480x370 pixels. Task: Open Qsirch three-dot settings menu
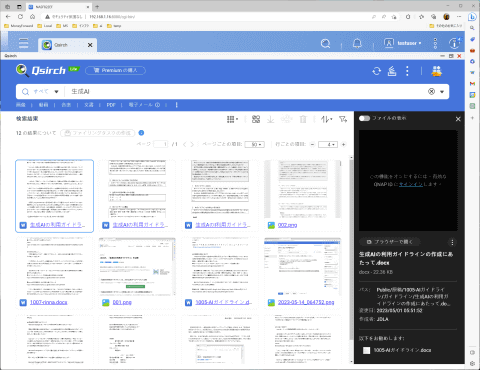tap(407, 71)
